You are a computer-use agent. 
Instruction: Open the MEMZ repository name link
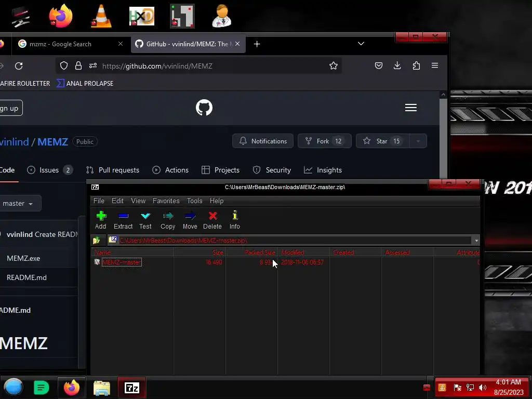[52, 142]
